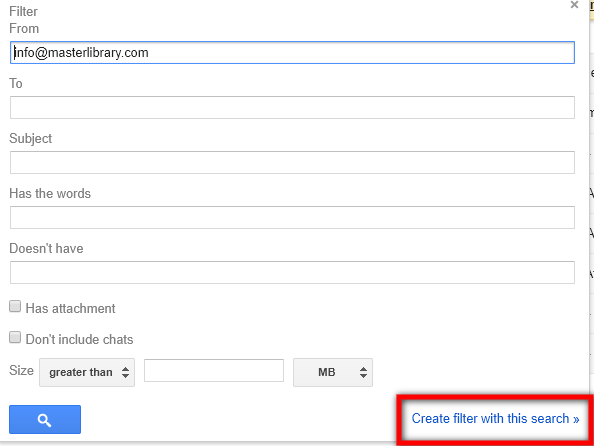Click Create filter with this search link
This screenshot has width=594, height=446.
point(495,418)
